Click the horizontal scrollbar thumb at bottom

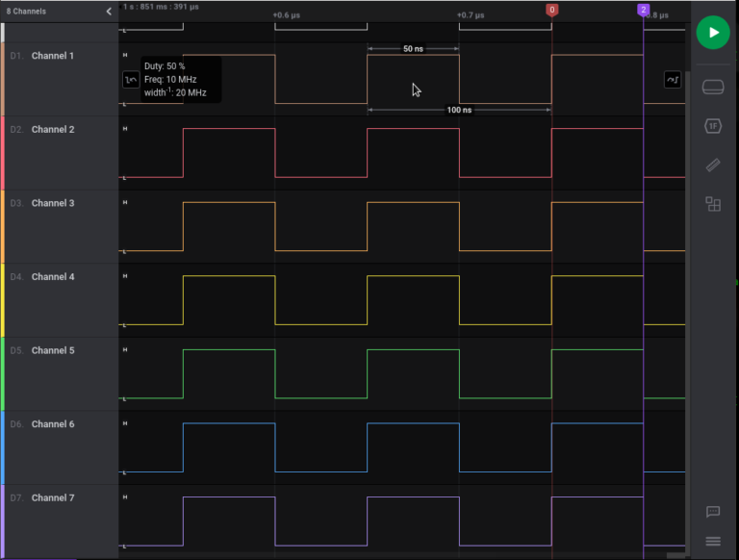click(677, 556)
